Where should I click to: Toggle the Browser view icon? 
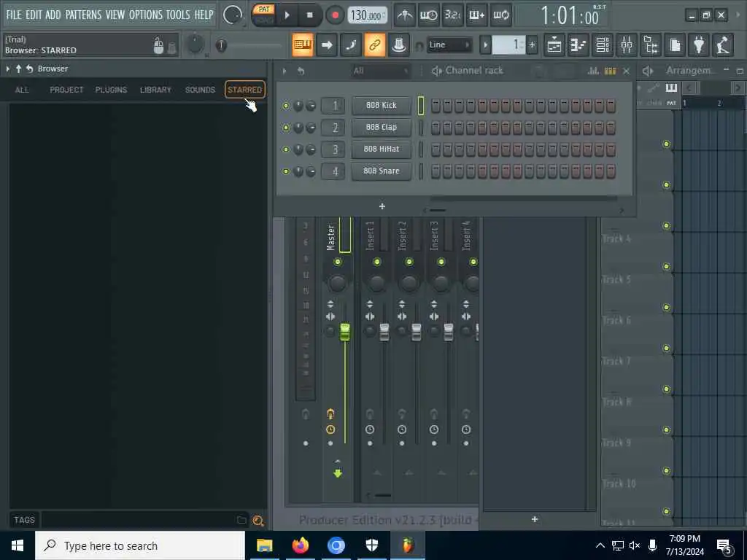coord(651,45)
